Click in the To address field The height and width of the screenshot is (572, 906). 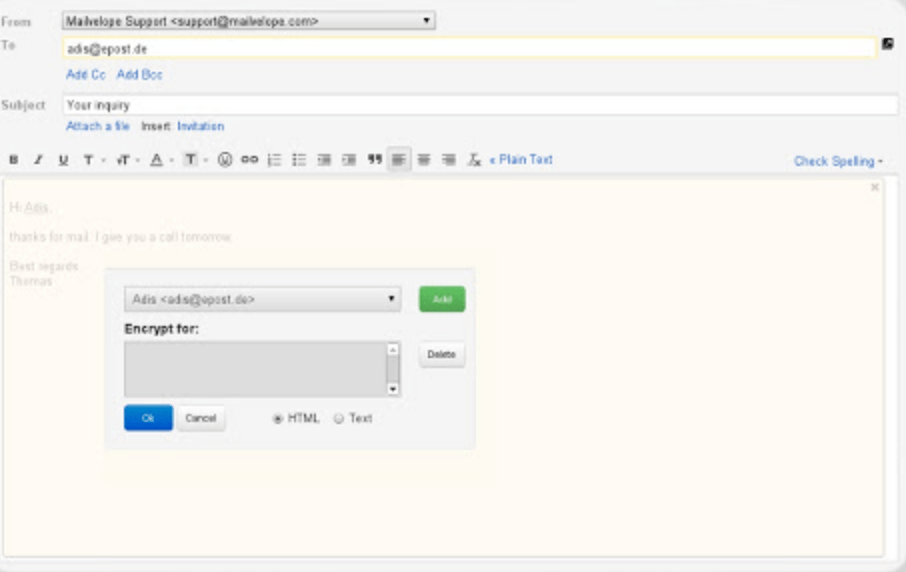pyautogui.click(x=469, y=49)
